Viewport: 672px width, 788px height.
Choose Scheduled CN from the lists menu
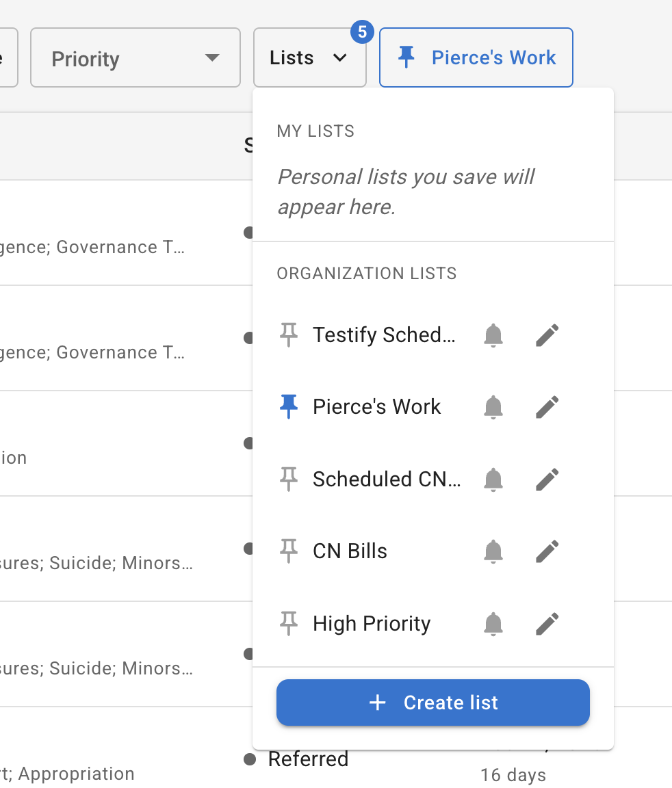coord(387,479)
